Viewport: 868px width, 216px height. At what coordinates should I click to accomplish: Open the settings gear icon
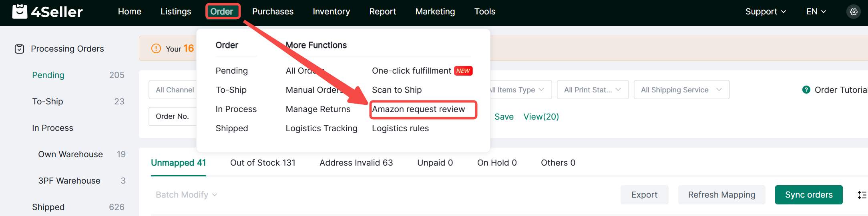pos(854,12)
